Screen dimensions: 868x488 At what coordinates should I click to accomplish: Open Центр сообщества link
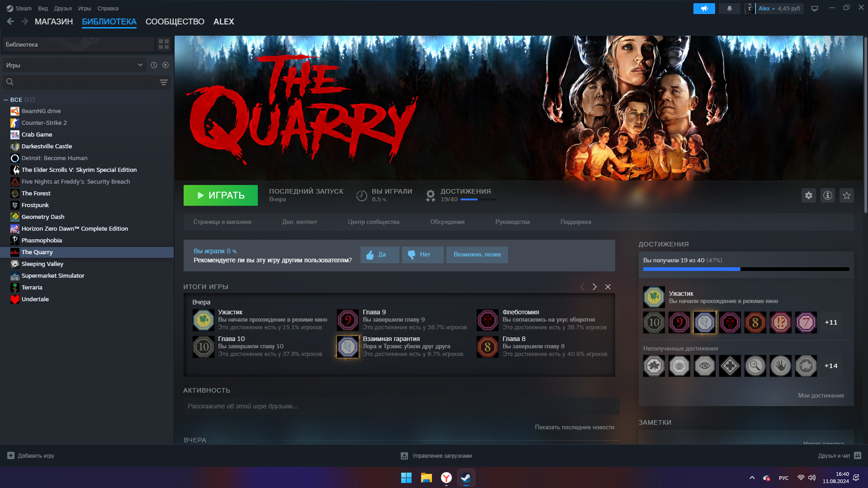click(373, 222)
